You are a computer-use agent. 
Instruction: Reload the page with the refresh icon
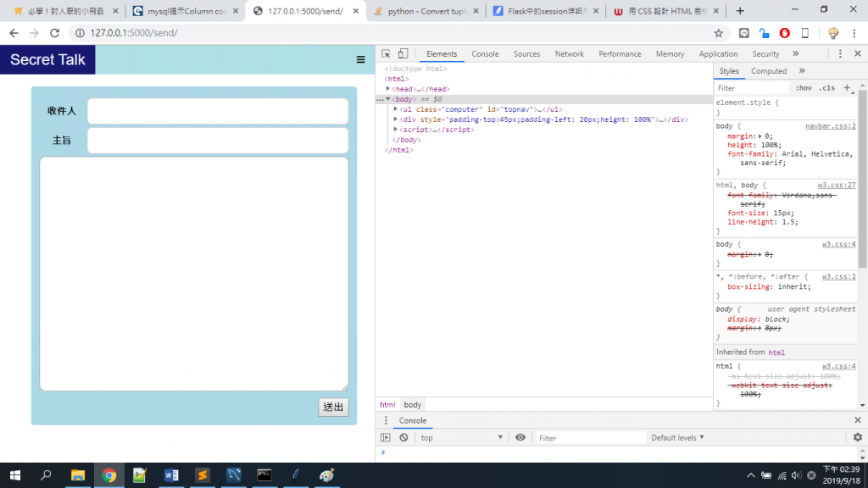(55, 33)
